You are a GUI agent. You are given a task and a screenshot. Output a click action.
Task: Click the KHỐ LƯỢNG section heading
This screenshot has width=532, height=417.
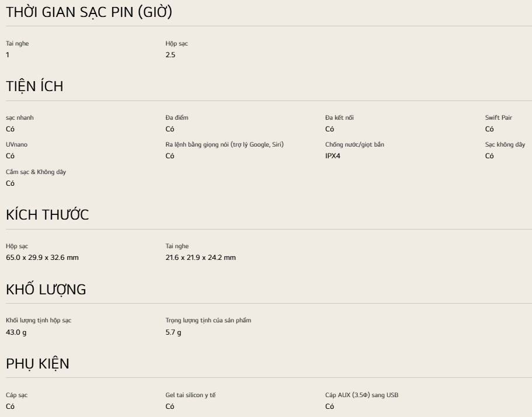[46, 289]
